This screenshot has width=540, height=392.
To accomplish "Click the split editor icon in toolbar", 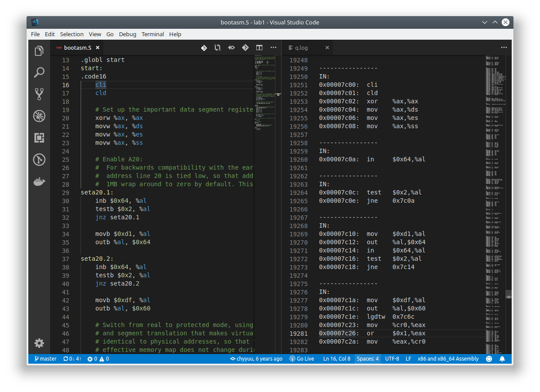I will pyautogui.click(x=259, y=48).
